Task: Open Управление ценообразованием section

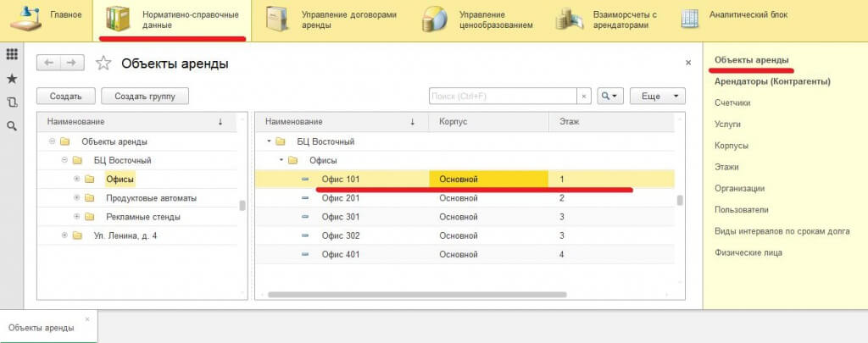Action: tap(496, 20)
